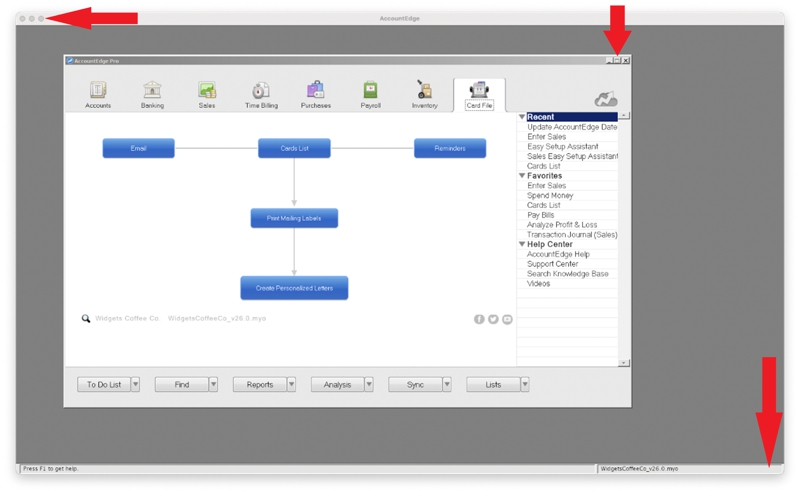Click sidebar scrollbar down arrow
This screenshot has height=494, width=800.
tap(624, 363)
